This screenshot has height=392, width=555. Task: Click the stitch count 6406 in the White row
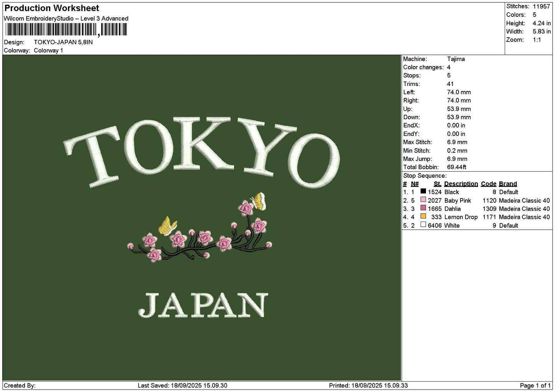(435, 226)
